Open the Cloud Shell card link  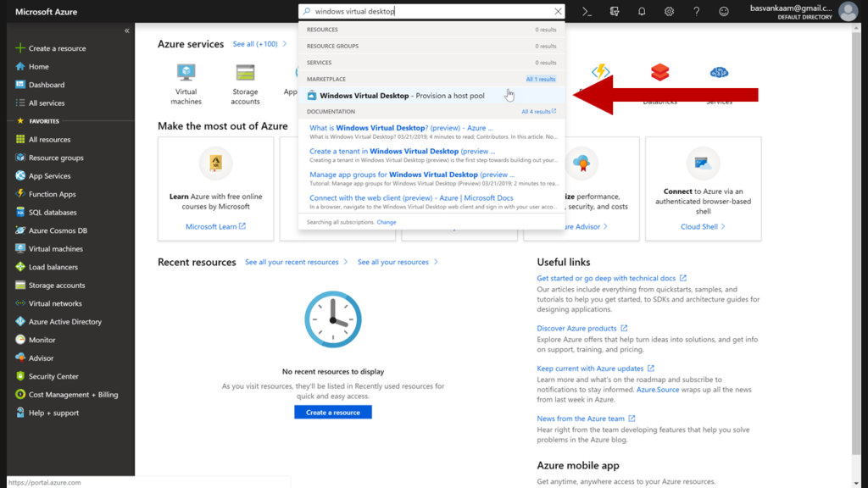click(703, 226)
